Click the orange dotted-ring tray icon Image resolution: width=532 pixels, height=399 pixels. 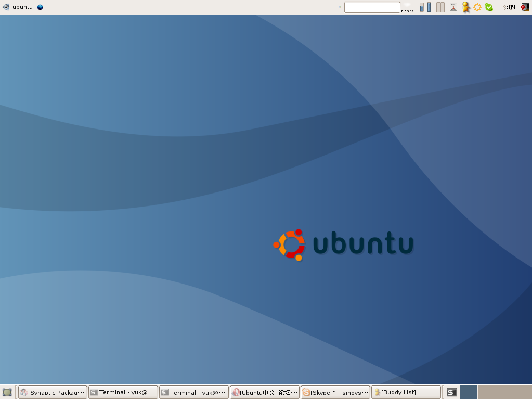click(477, 7)
